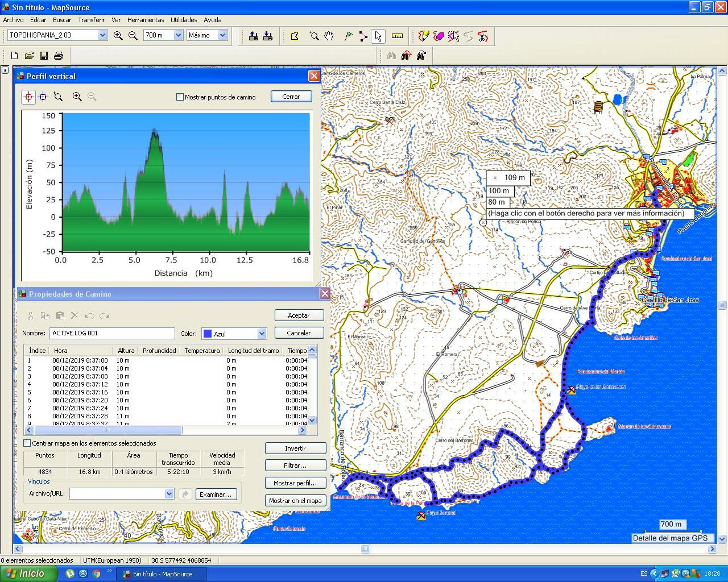
Task: Select the track point selection tool
Action: [453, 36]
